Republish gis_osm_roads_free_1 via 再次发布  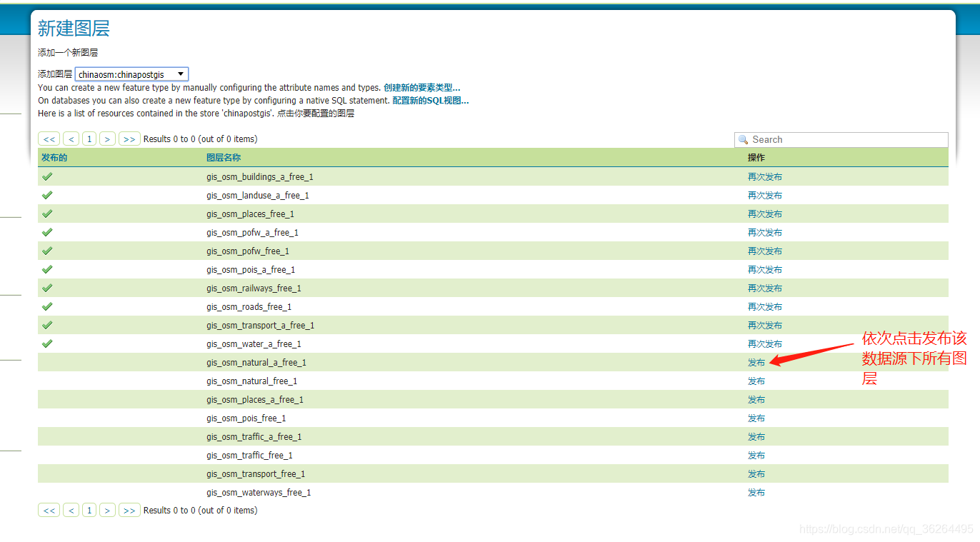click(x=765, y=307)
